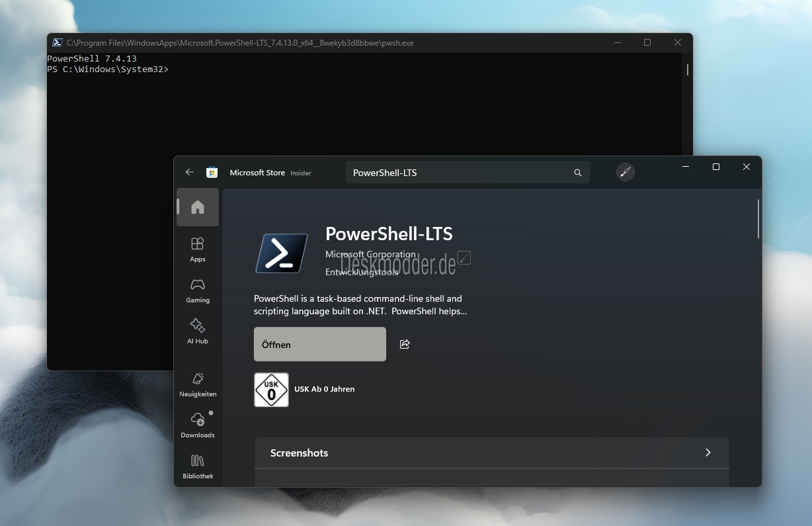Share the PowerShell-LTS app
This screenshot has width=812, height=526.
(405, 344)
